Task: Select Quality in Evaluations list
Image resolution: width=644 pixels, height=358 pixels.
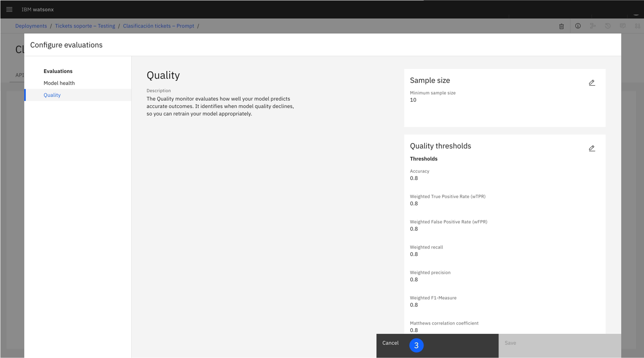Action: [78, 95]
